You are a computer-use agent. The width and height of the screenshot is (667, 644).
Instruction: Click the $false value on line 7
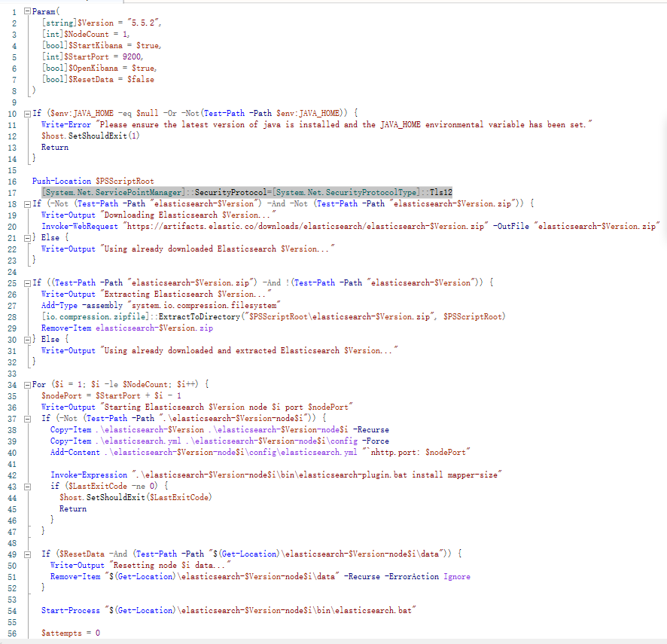point(141,79)
